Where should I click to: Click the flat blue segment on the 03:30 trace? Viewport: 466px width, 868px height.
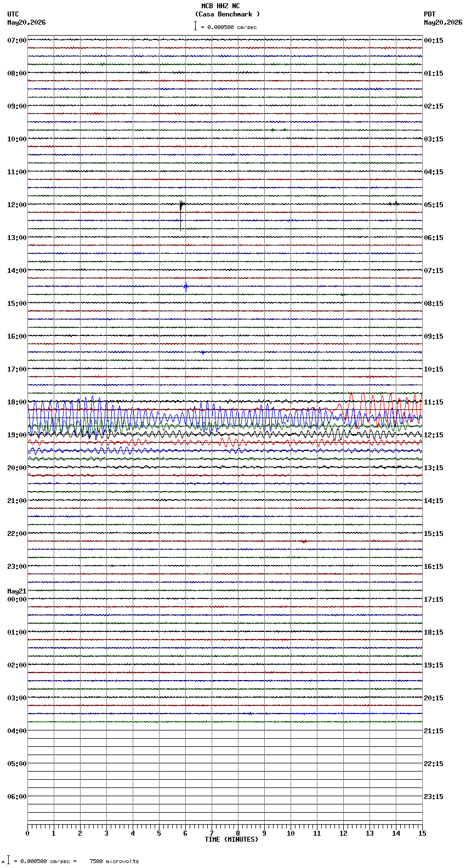click(x=356, y=713)
